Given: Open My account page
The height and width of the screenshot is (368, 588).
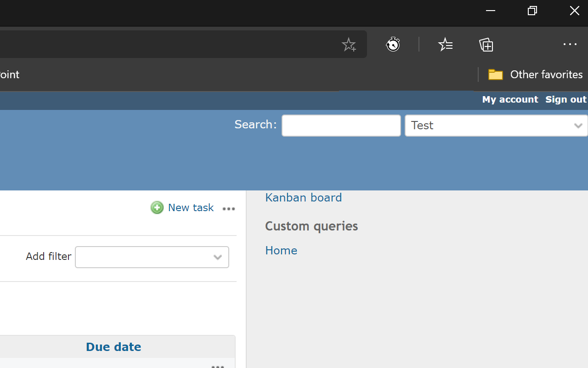Looking at the screenshot, I should (x=510, y=99).
